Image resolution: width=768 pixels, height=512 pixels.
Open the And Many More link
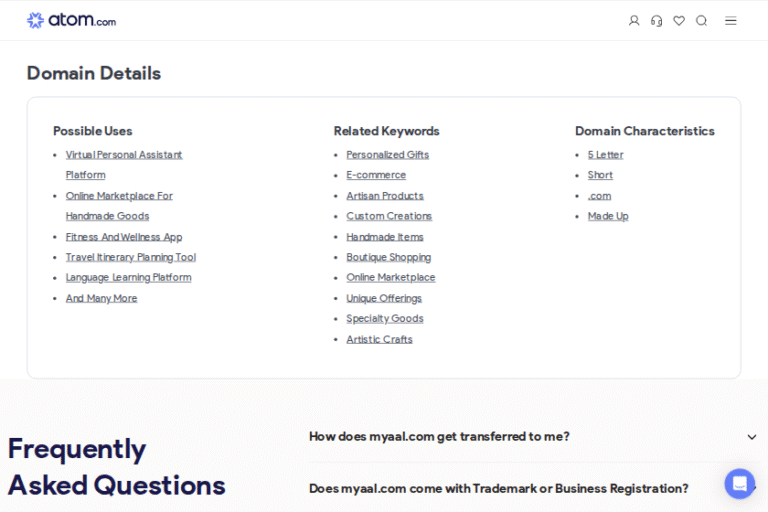101,298
